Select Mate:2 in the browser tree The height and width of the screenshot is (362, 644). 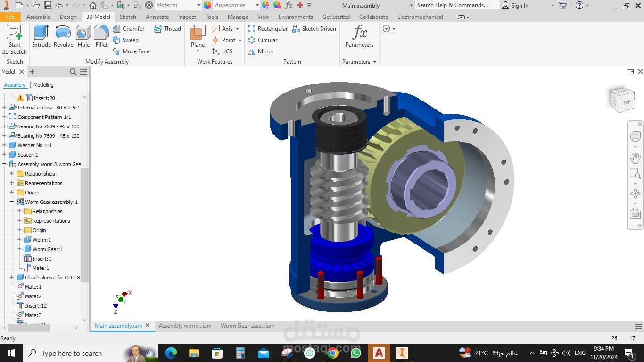point(33,296)
